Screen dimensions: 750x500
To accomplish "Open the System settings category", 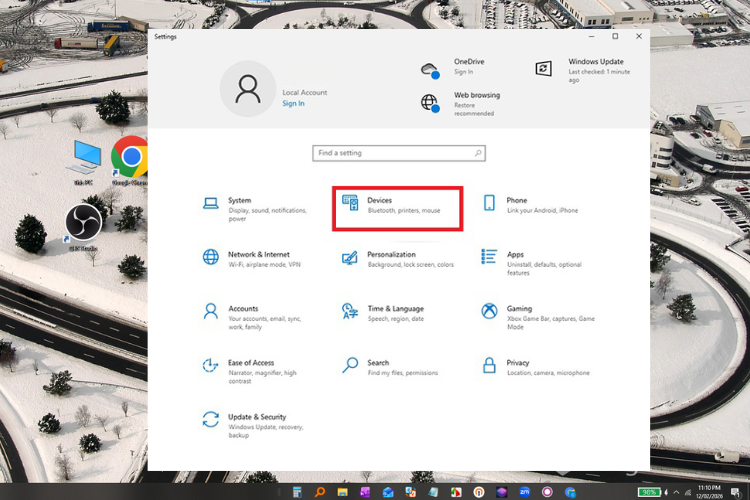I will (x=256, y=209).
